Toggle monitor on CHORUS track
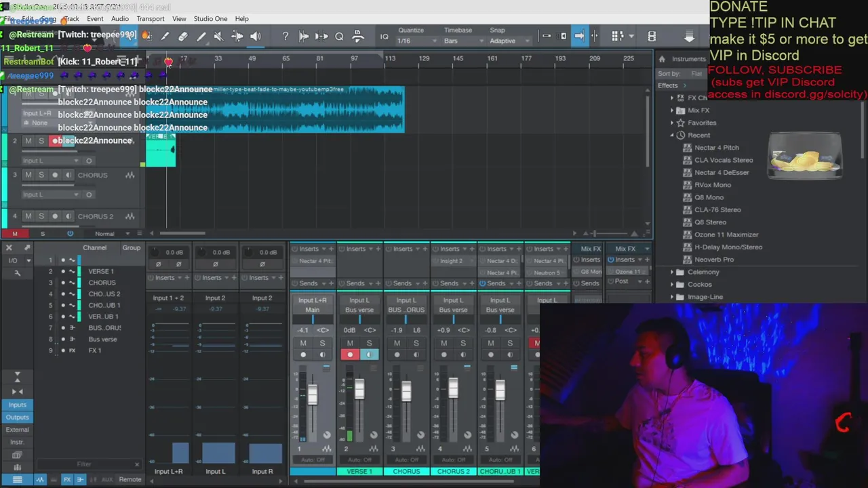Viewport: 868px width, 488px height. [x=68, y=175]
